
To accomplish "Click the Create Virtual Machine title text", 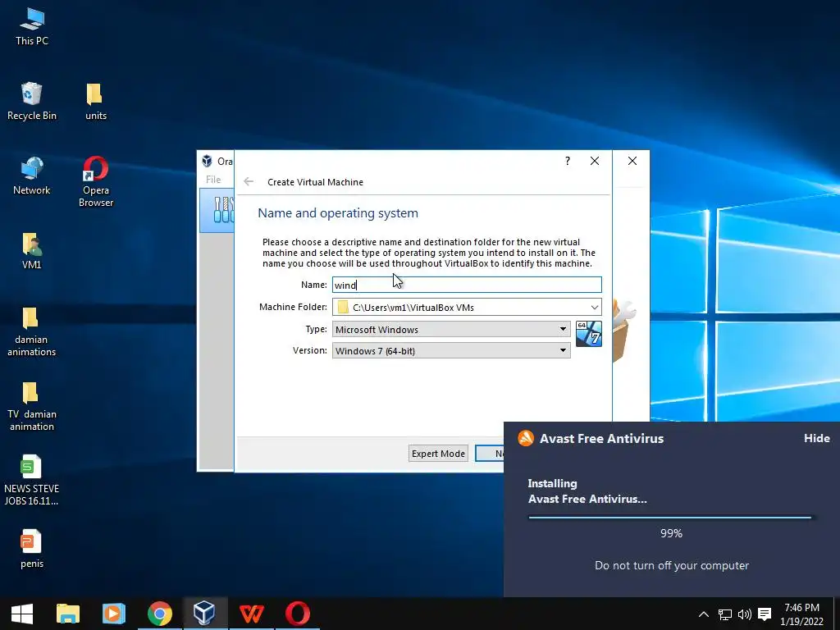I will tap(315, 182).
